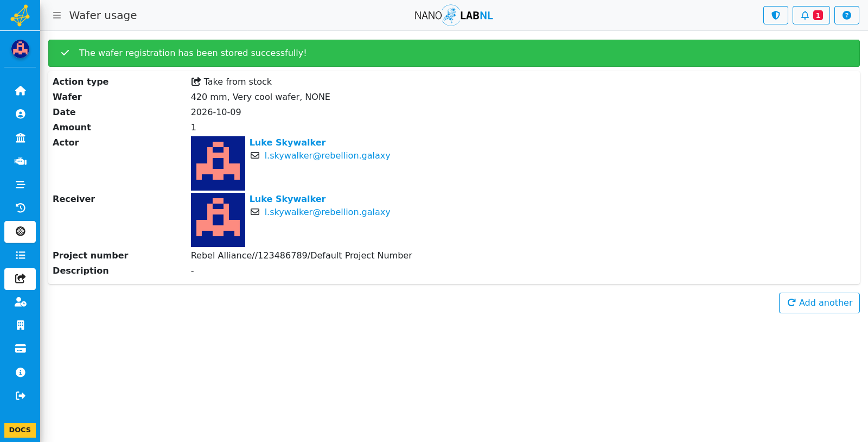Image resolution: width=868 pixels, height=442 pixels.
Task: Toggle the hamburger menu next to Wafer usage
Action: 57,15
